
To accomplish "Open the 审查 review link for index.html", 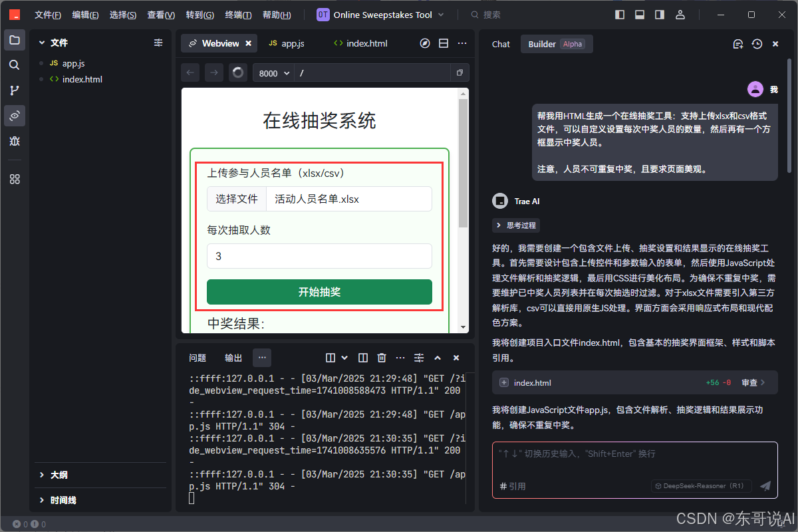I will pyautogui.click(x=753, y=382).
